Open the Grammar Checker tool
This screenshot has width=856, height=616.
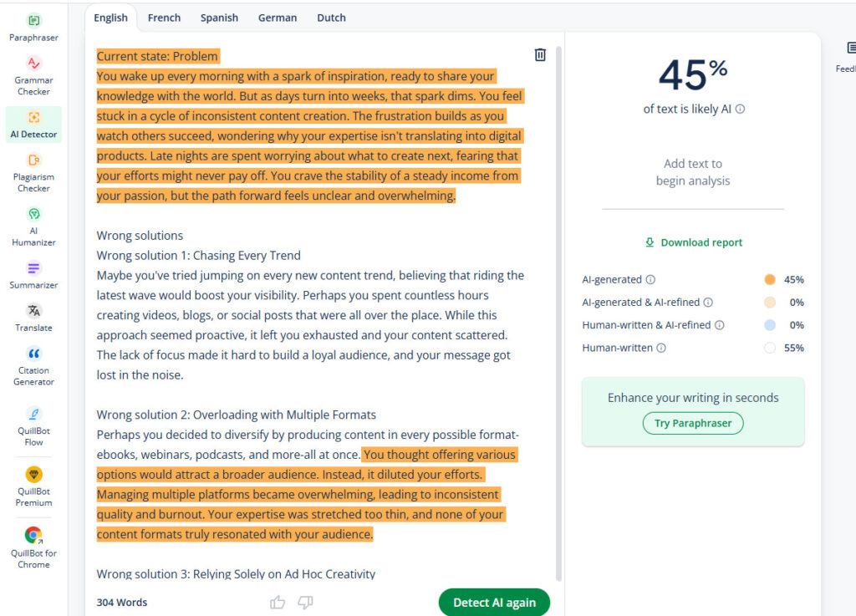point(33,76)
